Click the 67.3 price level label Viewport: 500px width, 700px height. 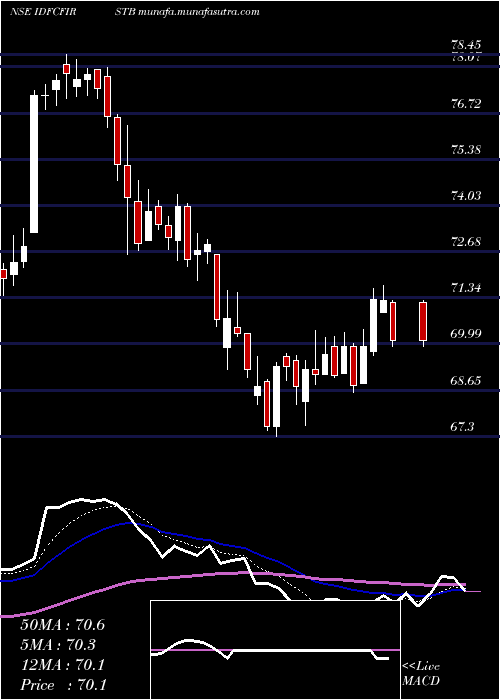pos(462,427)
